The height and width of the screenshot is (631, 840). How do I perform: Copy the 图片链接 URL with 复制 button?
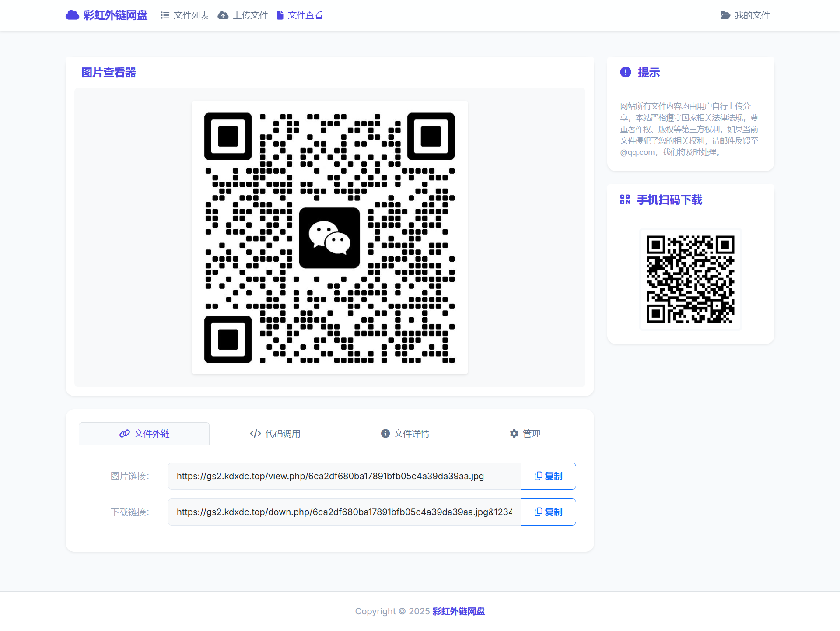pyautogui.click(x=548, y=476)
